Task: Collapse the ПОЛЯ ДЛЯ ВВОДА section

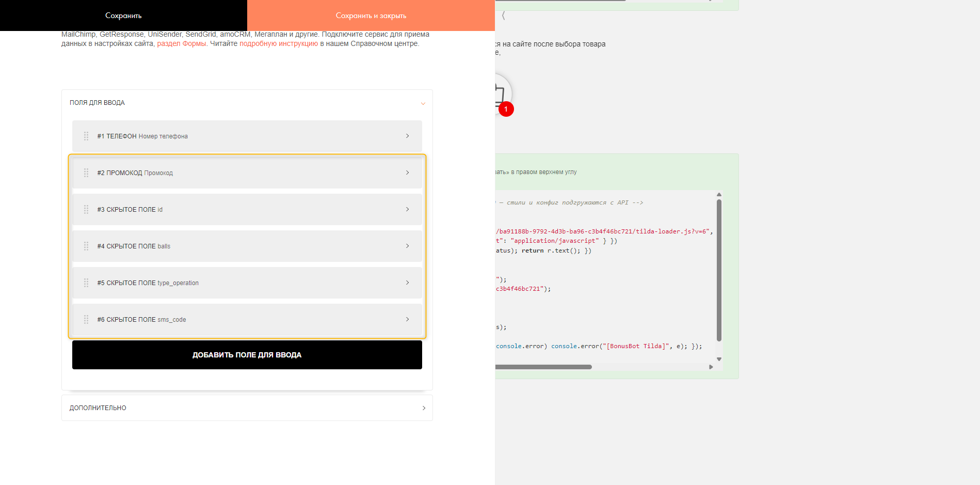Action: click(x=423, y=103)
